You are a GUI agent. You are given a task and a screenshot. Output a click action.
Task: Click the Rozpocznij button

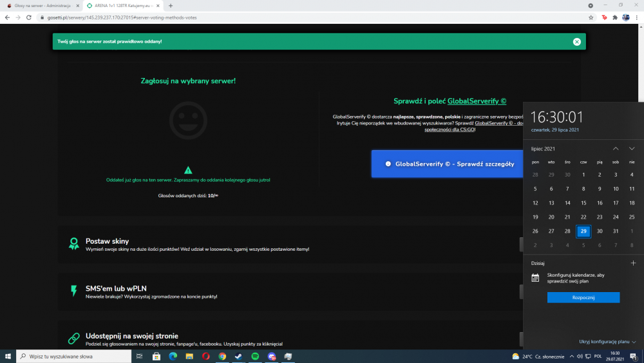(583, 297)
